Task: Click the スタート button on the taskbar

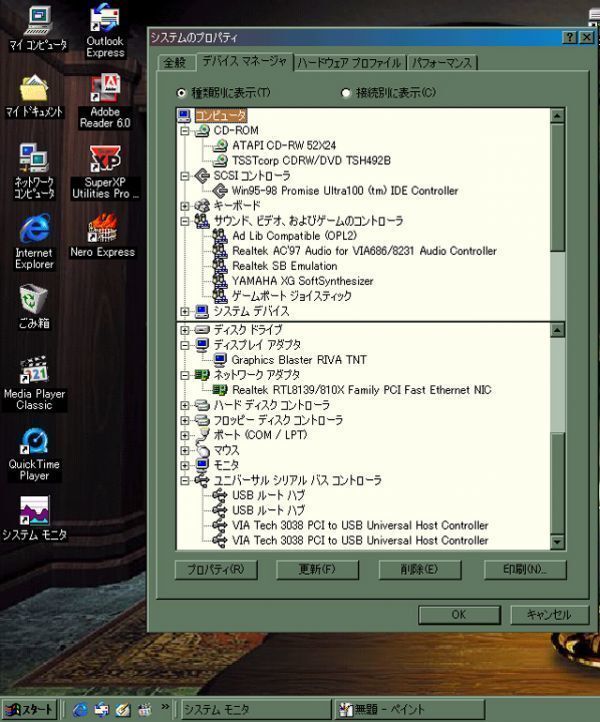Action: pyautogui.click(x=29, y=710)
